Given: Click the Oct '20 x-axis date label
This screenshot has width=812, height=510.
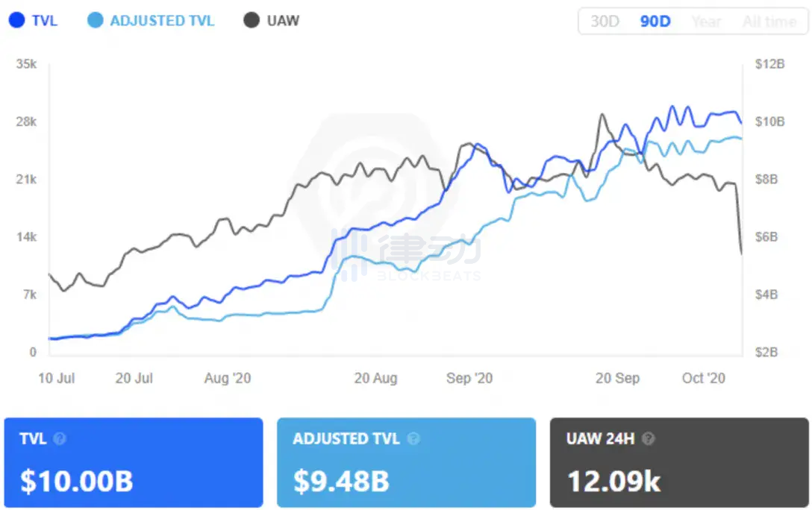Looking at the screenshot, I should pyautogui.click(x=704, y=379).
